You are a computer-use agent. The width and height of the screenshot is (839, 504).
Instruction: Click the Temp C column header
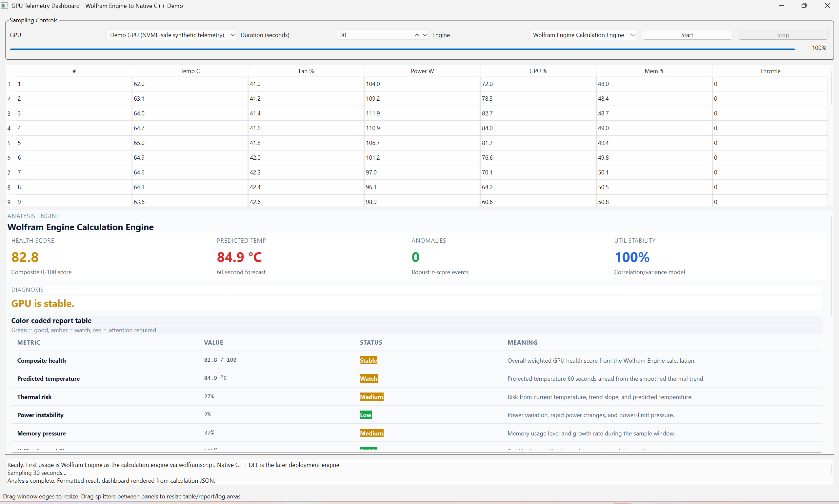pos(190,71)
